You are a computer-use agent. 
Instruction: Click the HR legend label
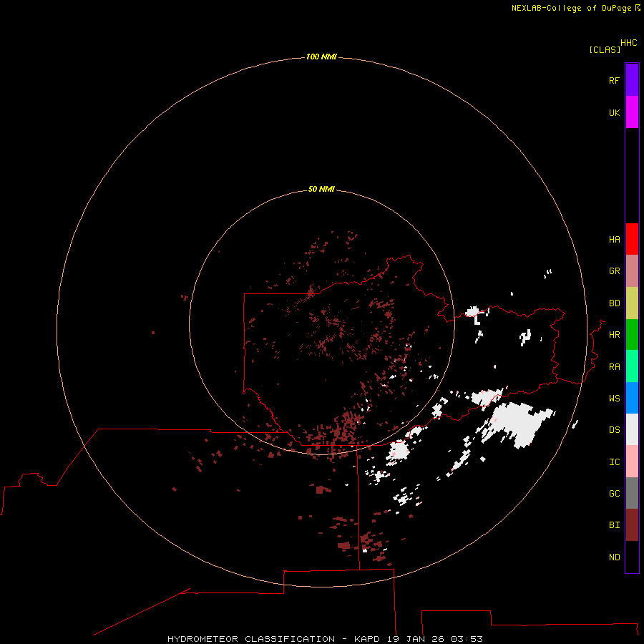(615, 335)
